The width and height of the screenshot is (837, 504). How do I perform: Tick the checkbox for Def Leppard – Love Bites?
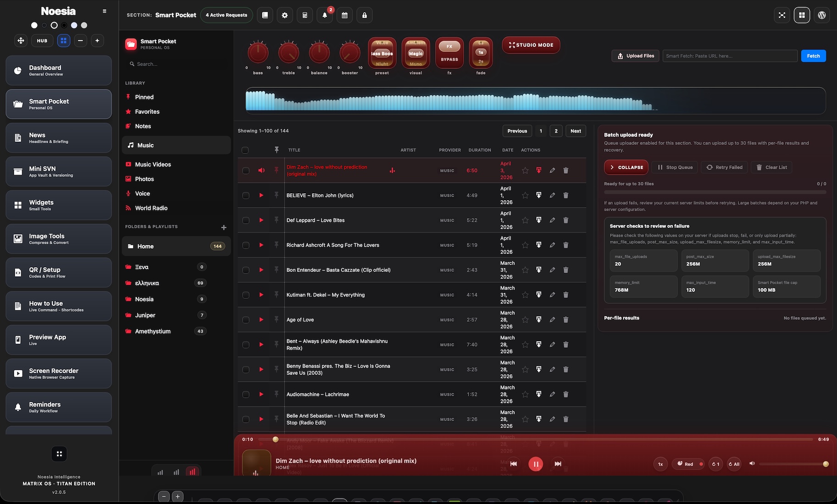pos(246,220)
